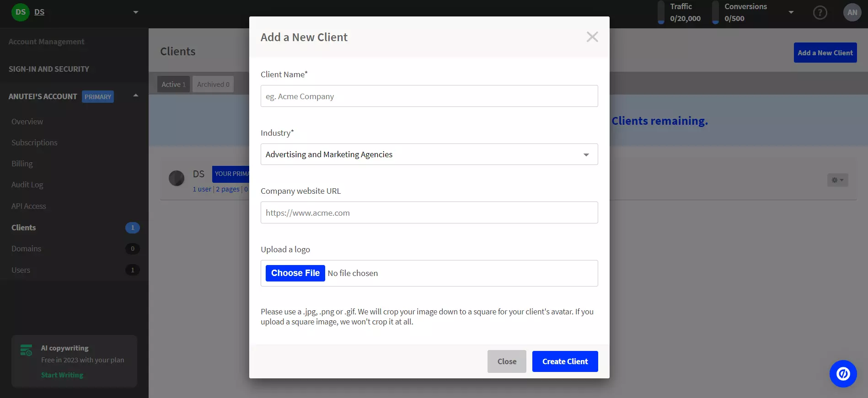Click the Create Client button

click(x=565, y=361)
